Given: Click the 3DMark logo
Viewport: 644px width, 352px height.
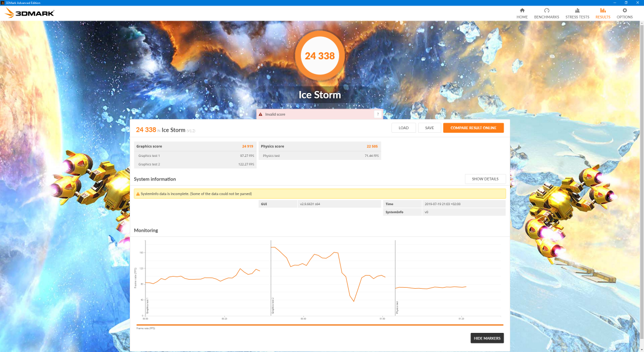Looking at the screenshot, I should pos(29,13).
